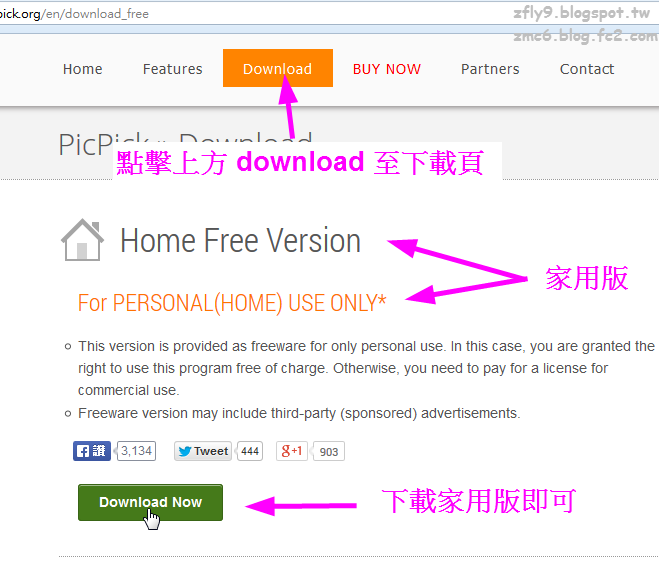Click the Twitter bird Tweet button
Image resolution: width=659 pixels, height=563 pixels.
click(203, 451)
